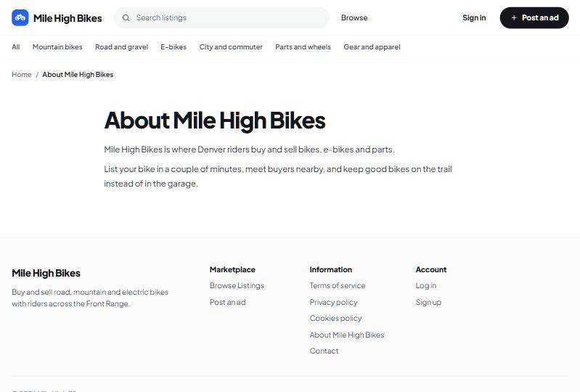The height and width of the screenshot is (392, 580).
Task: Focus the Search listings input field
Action: [221, 17]
